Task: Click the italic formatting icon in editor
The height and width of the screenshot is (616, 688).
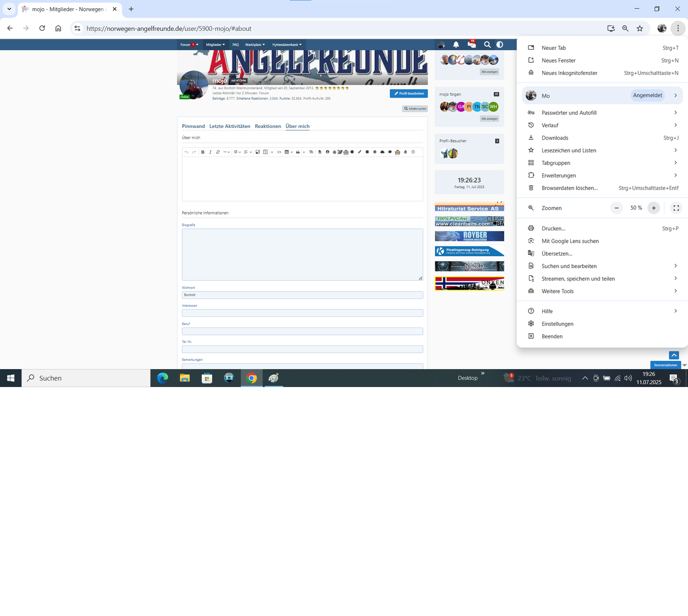Action: 210,152
